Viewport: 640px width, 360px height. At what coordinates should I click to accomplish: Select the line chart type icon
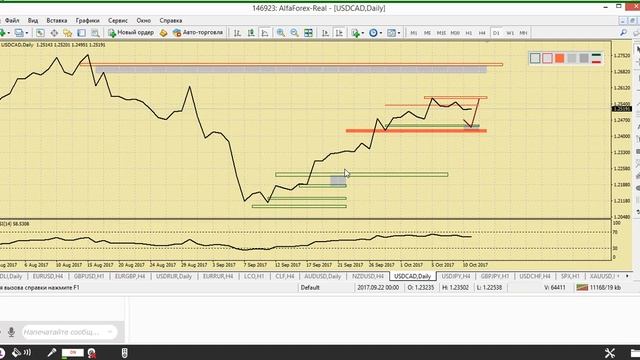[265, 33]
